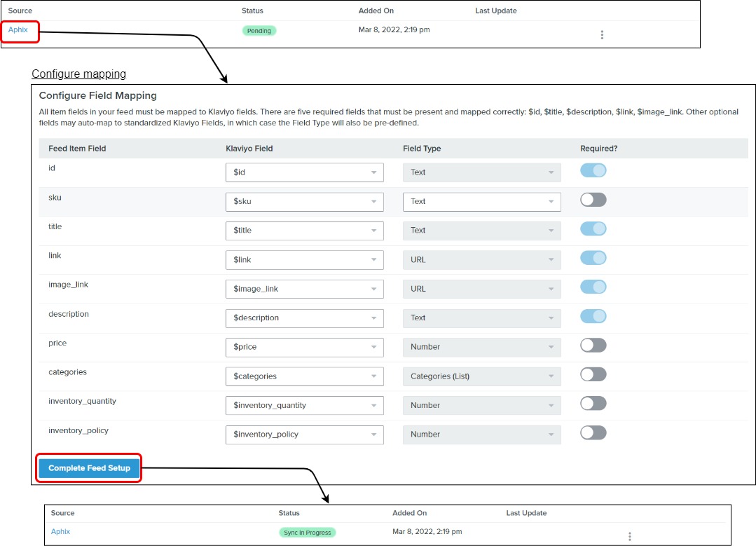
Task: Open the $price Klaviyo Field dropdown
Action: click(304, 347)
